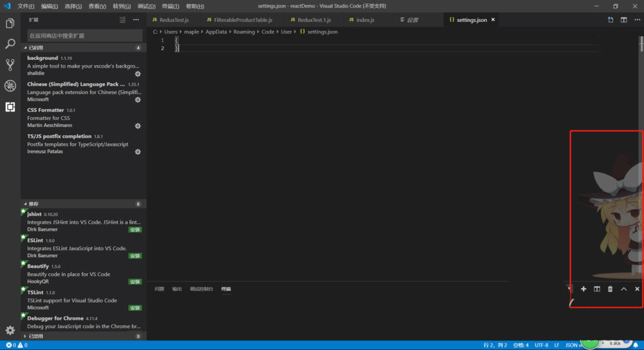Image resolution: width=644 pixels, height=350 pixels.
Task: Kill terminal using trash icon
Action: tap(610, 289)
